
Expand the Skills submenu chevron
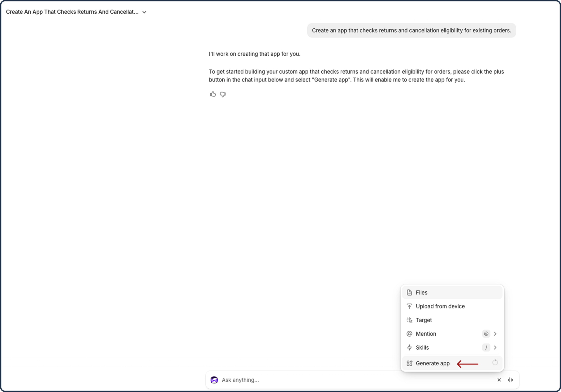click(x=495, y=348)
